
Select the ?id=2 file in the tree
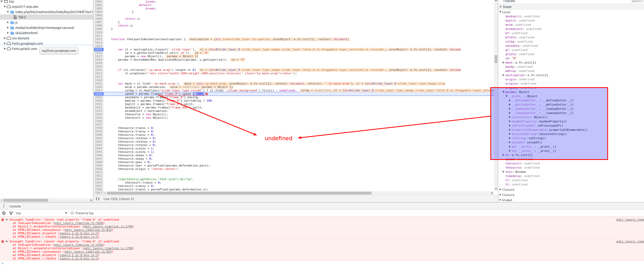pos(46,17)
